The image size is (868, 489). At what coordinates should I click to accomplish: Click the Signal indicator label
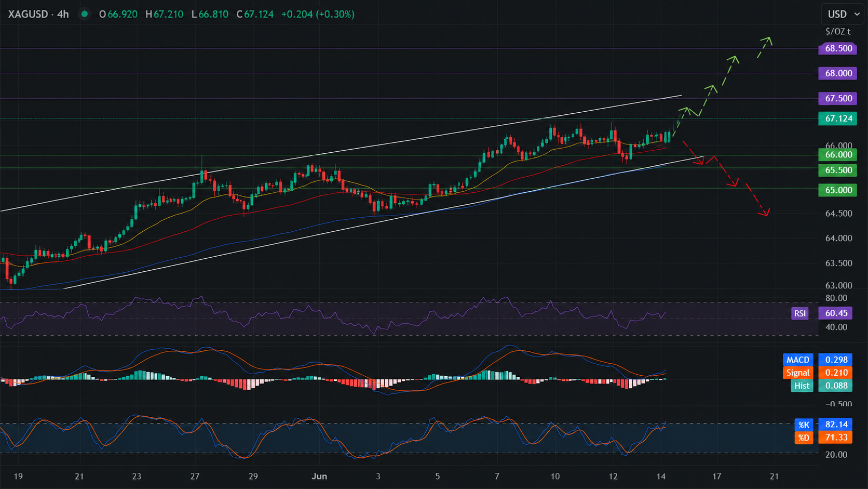[797, 373]
